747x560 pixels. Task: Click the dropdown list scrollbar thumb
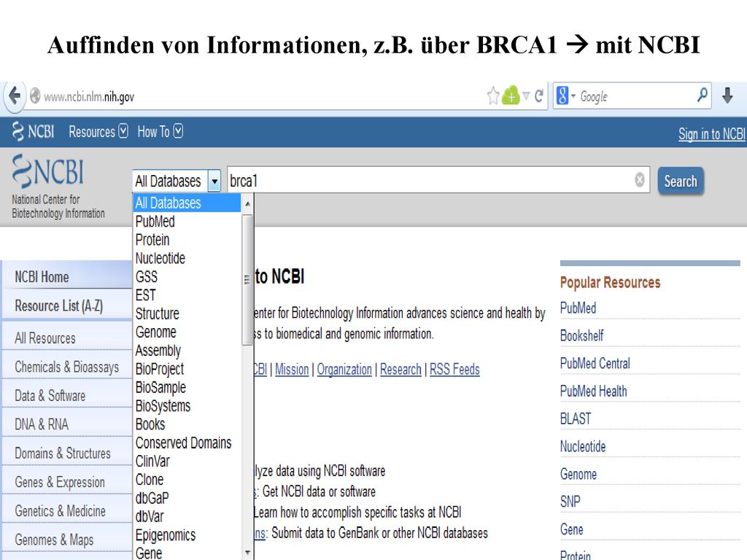247,279
